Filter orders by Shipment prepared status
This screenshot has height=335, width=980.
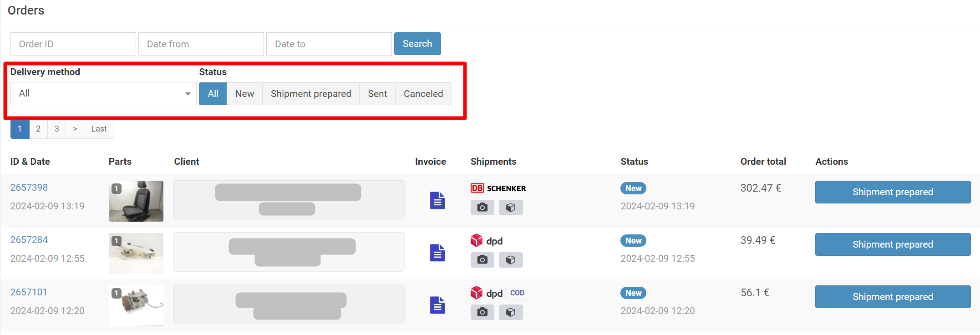[311, 94]
